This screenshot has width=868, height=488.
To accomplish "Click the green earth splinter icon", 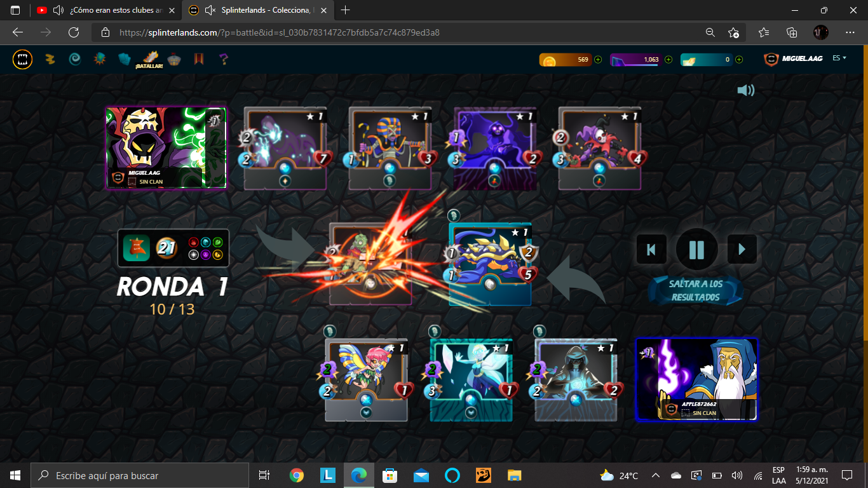I will click(x=217, y=243).
